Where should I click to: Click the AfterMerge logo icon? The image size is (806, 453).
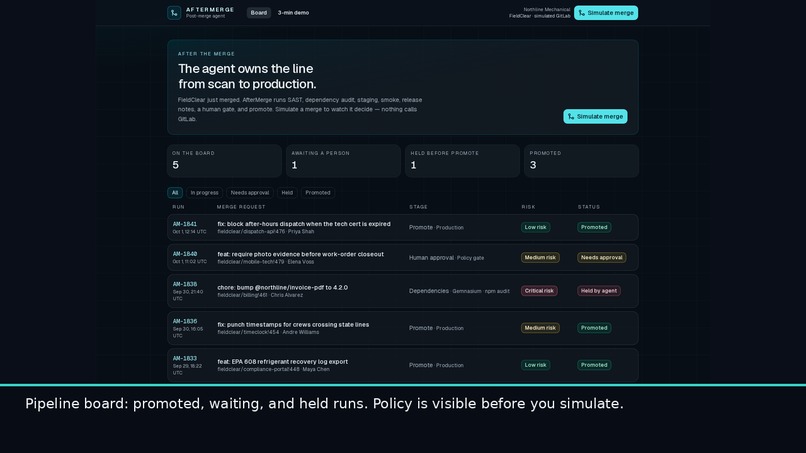174,13
